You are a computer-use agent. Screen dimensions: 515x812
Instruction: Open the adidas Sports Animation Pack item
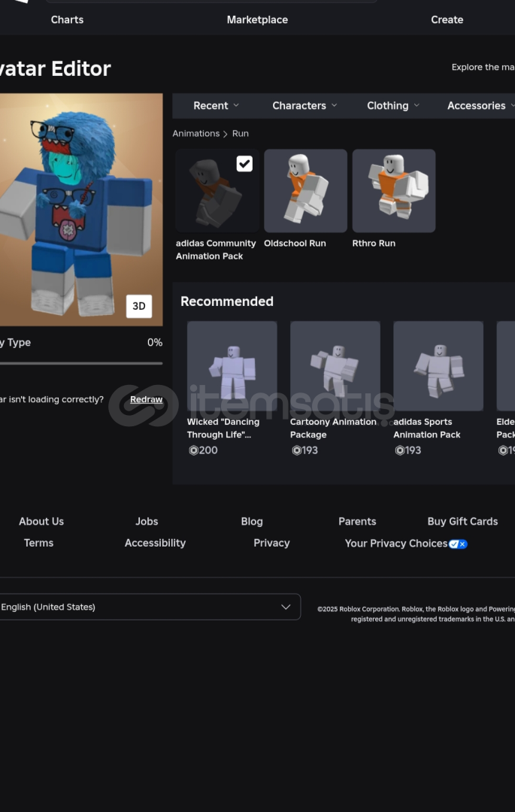click(438, 366)
